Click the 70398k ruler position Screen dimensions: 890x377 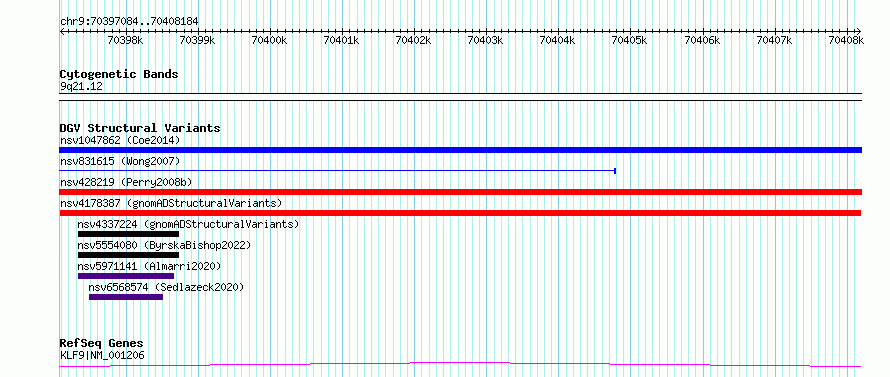[x=125, y=40]
